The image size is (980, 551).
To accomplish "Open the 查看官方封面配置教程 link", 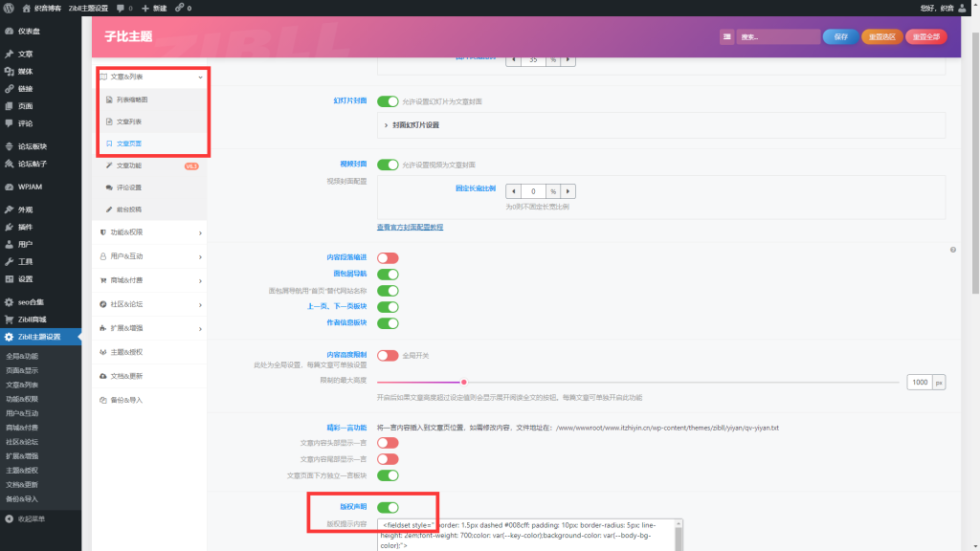I will (410, 228).
